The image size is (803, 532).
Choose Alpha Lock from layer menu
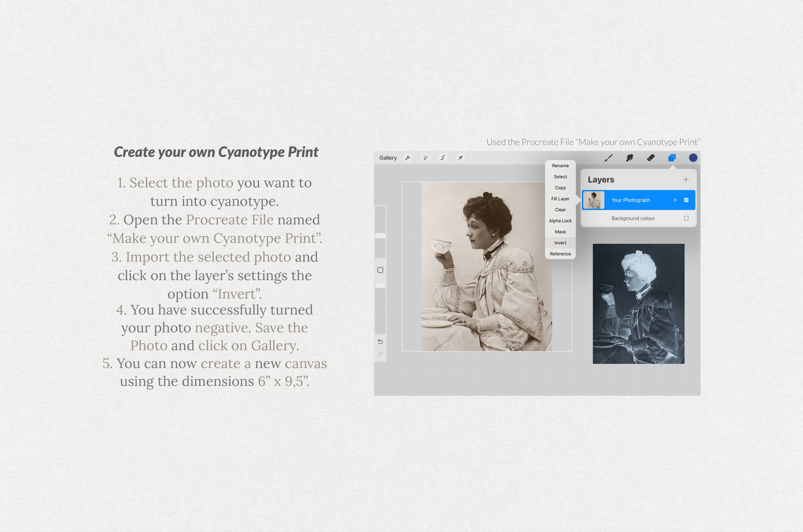pyautogui.click(x=560, y=221)
